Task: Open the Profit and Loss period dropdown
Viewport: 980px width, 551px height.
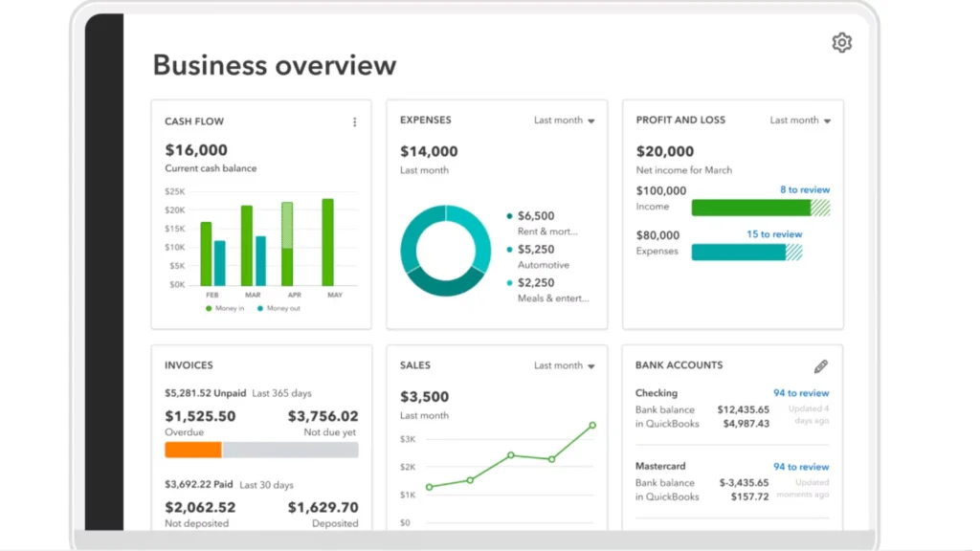Action: point(800,120)
